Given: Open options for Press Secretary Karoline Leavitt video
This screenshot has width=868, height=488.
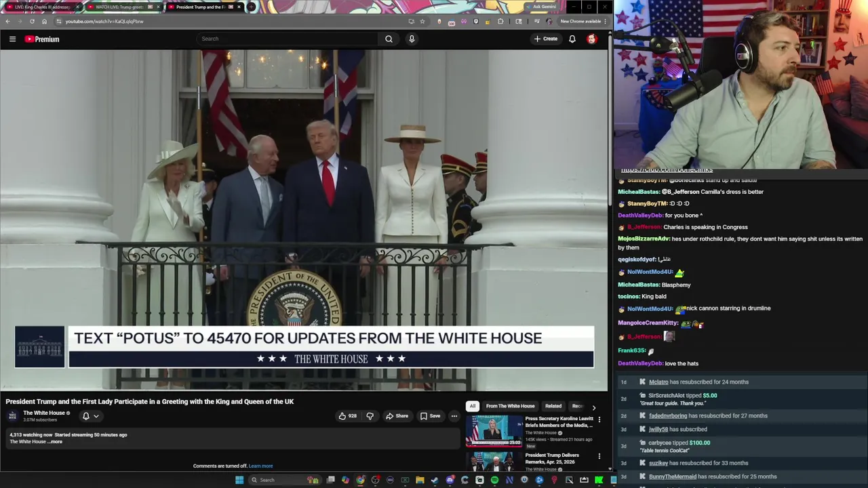Looking at the screenshot, I should tap(599, 420).
